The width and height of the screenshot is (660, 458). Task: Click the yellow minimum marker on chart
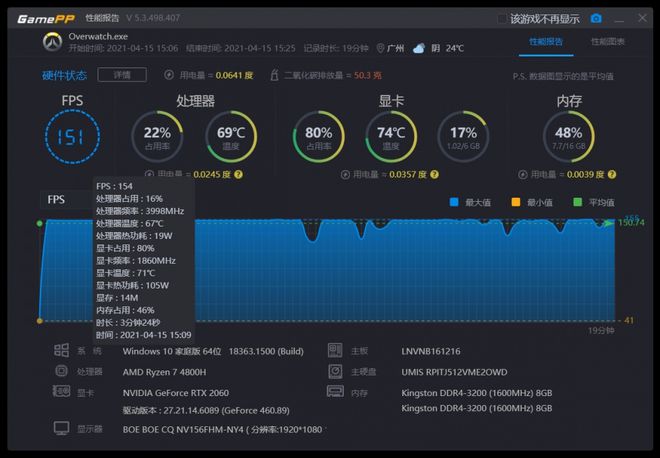tap(40, 321)
